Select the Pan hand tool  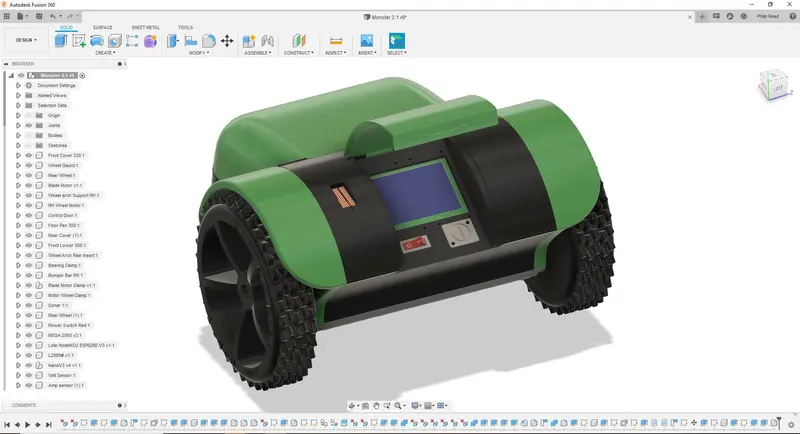tap(376, 406)
